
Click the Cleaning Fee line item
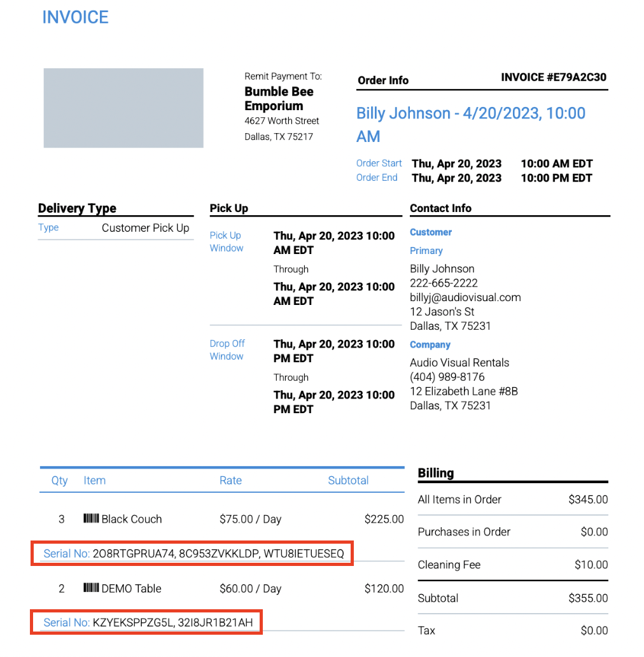[x=449, y=565]
